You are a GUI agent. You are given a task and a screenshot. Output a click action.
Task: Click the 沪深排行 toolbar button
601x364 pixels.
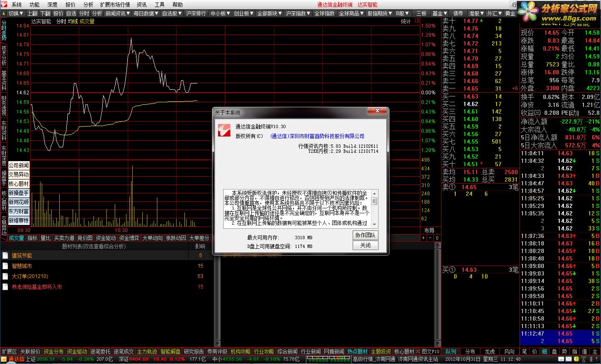click(196, 13)
